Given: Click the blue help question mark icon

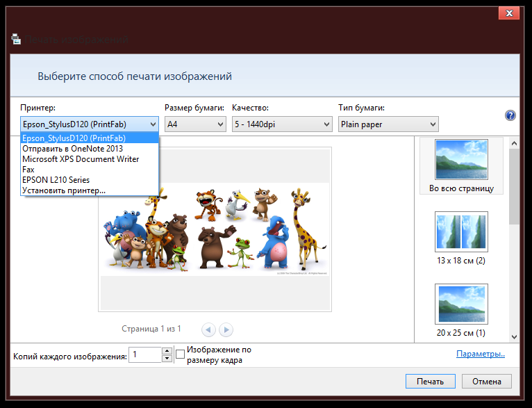Looking at the screenshot, I should (510, 115).
